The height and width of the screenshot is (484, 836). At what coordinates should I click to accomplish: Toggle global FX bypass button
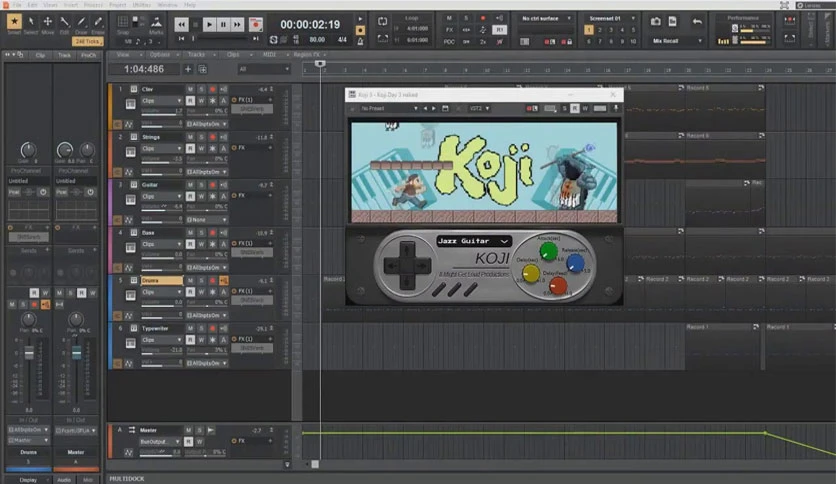pyautogui.click(x=449, y=30)
